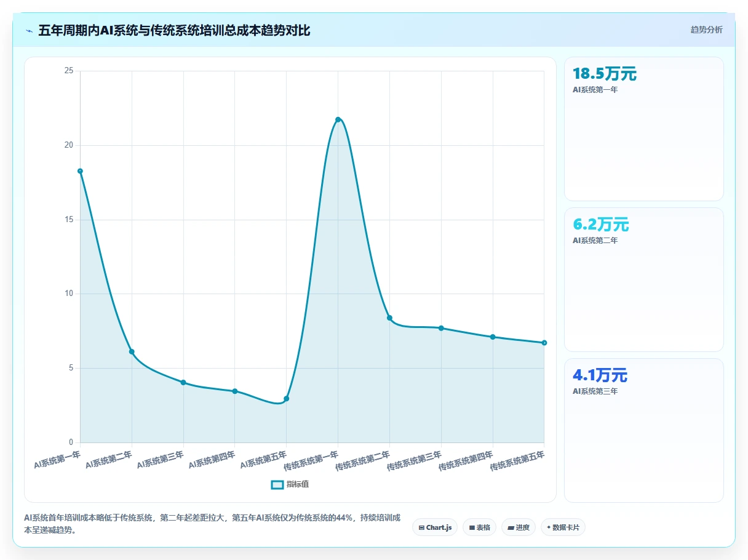Click the 表格 tag
Viewport: 748px width, 560px height.
(479, 527)
